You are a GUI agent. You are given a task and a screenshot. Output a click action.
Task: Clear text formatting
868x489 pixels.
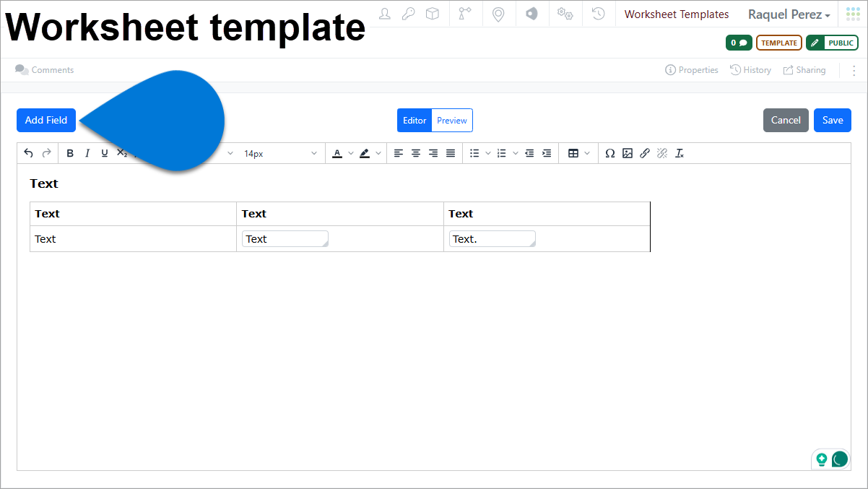point(680,153)
